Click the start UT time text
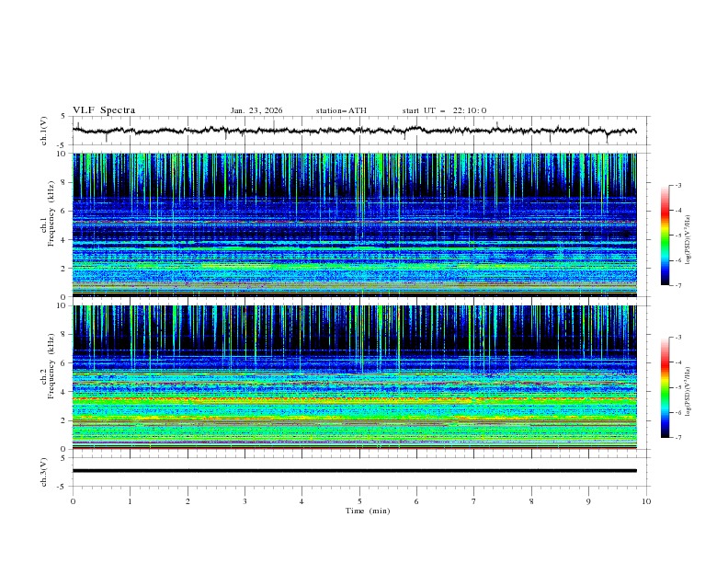The height and width of the screenshot is (563, 728). 444,110
